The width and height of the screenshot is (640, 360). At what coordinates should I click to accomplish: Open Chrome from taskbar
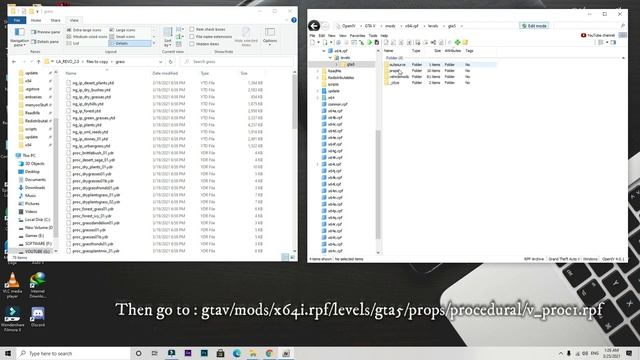click(x=269, y=353)
